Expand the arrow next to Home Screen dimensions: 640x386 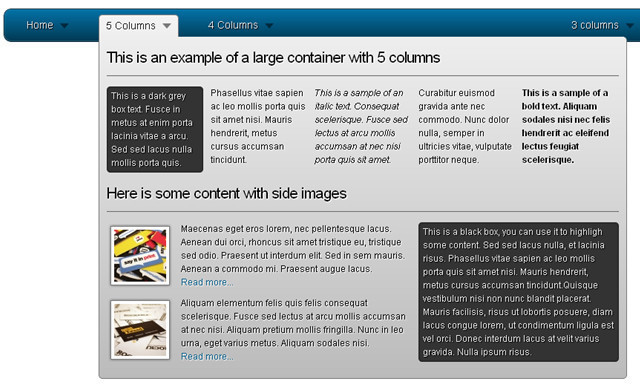tap(64, 26)
